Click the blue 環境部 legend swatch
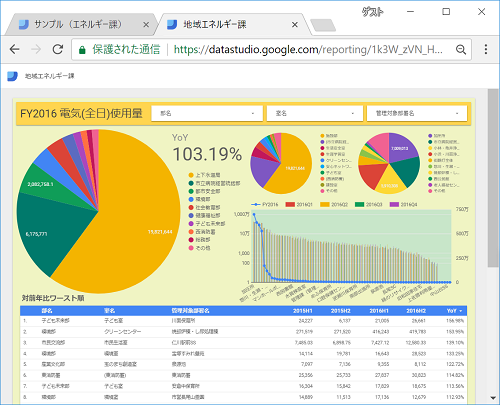Screen dimensions: 500x405 click(x=191, y=199)
